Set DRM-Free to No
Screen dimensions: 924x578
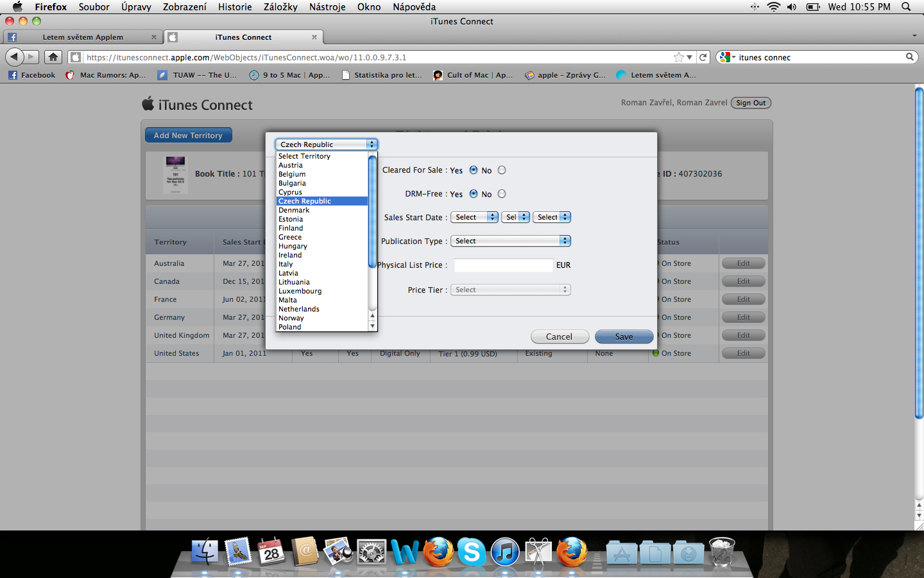pyautogui.click(x=502, y=194)
